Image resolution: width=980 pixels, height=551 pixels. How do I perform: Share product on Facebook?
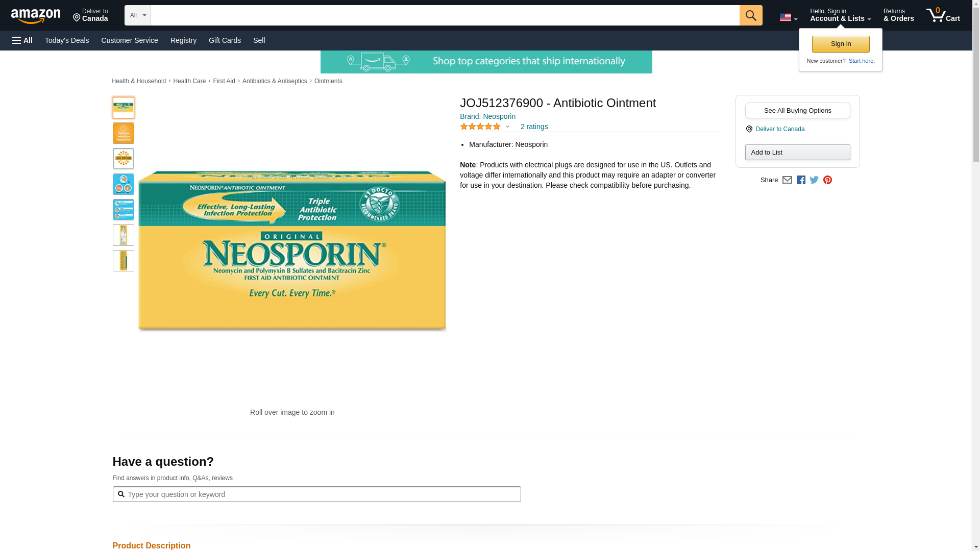point(801,180)
